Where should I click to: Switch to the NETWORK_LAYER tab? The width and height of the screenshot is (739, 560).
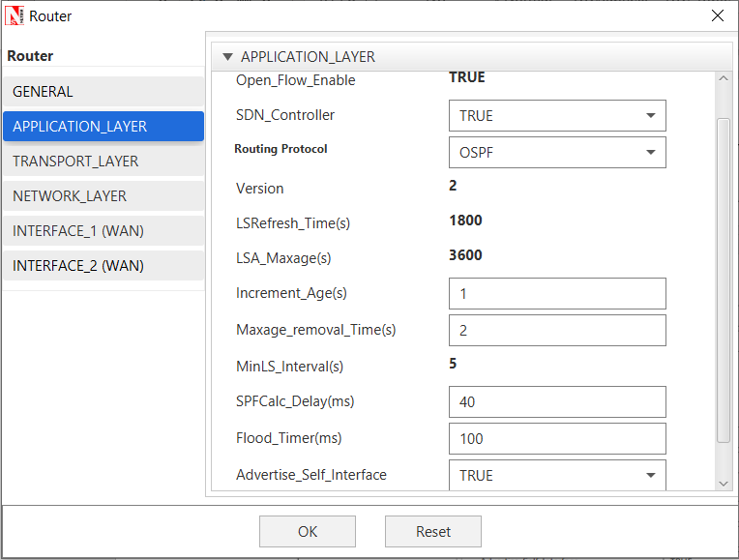(x=103, y=196)
